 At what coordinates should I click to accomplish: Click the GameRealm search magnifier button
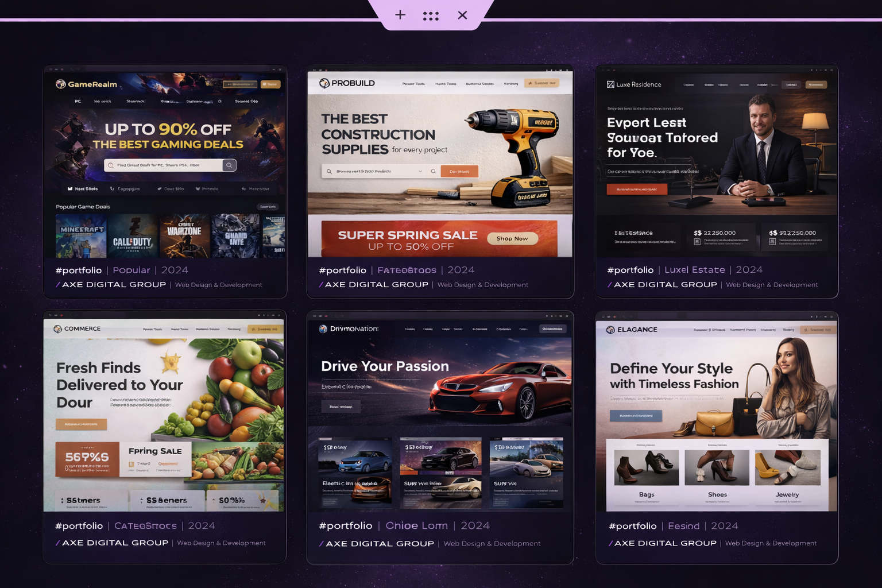pyautogui.click(x=229, y=165)
